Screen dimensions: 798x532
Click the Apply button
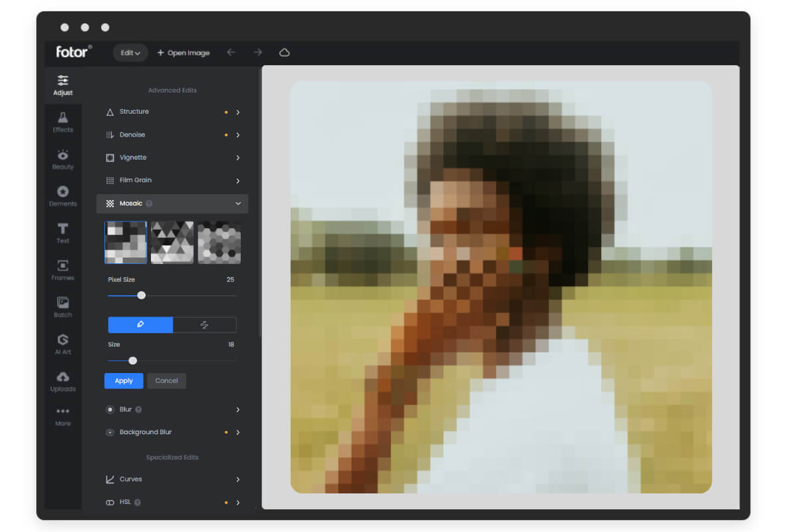pyautogui.click(x=124, y=381)
